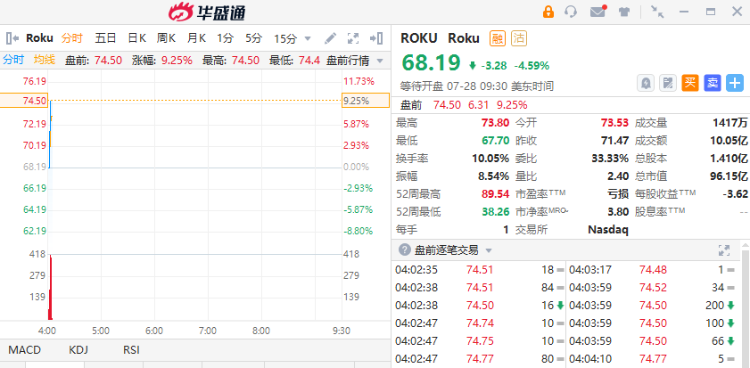Click the 04:02:35 trade row

click(478, 270)
